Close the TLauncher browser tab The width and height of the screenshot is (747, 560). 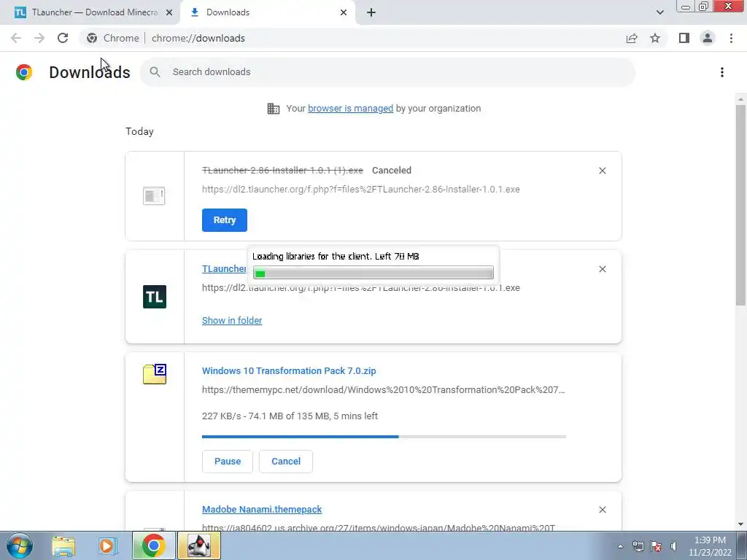[169, 13]
